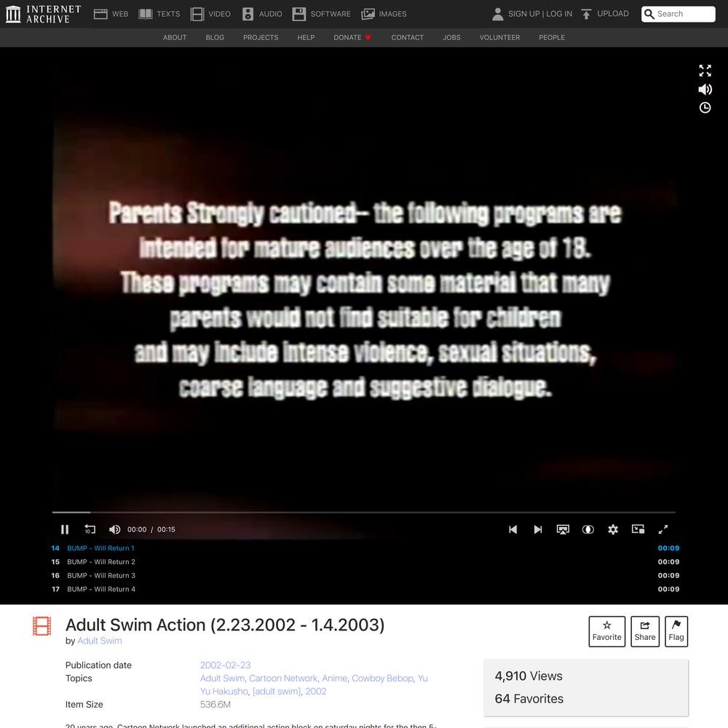The width and height of the screenshot is (728, 728).
Task: Open the Internet Archive home logo
Action: pos(43,14)
